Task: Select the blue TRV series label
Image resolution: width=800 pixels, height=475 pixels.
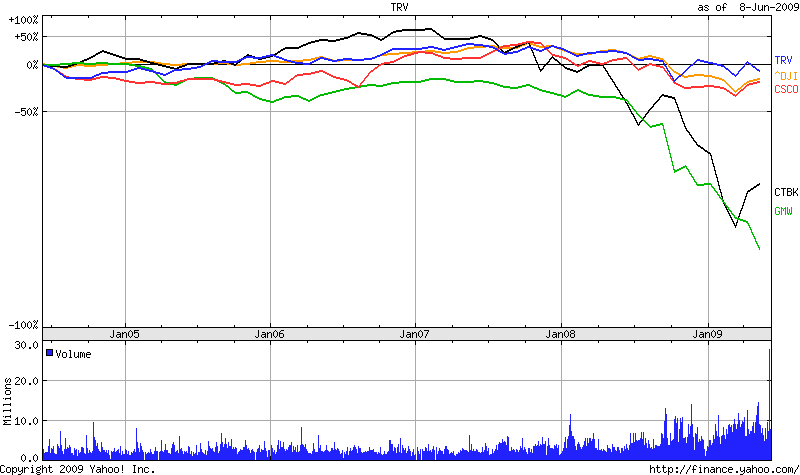Action: tap(783, 61)
